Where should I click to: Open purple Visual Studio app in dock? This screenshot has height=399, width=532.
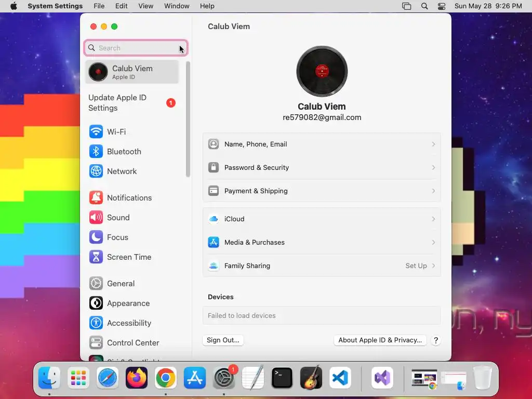point(382,378)
